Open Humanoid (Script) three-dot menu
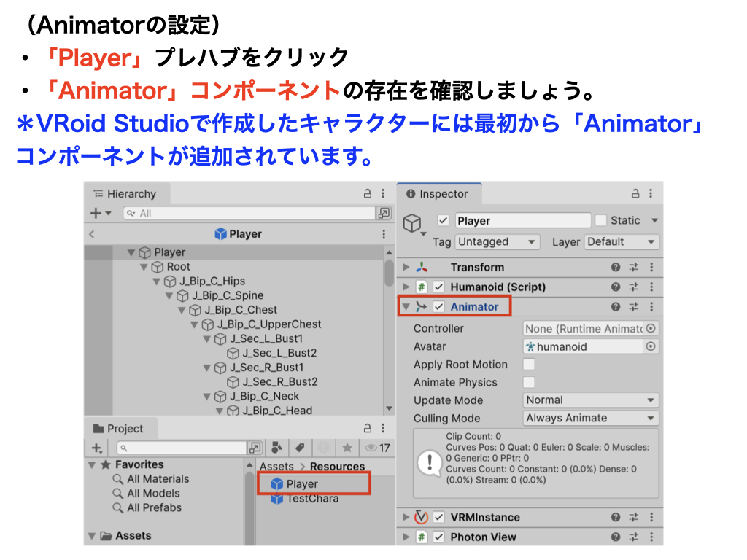 [651, 287]
